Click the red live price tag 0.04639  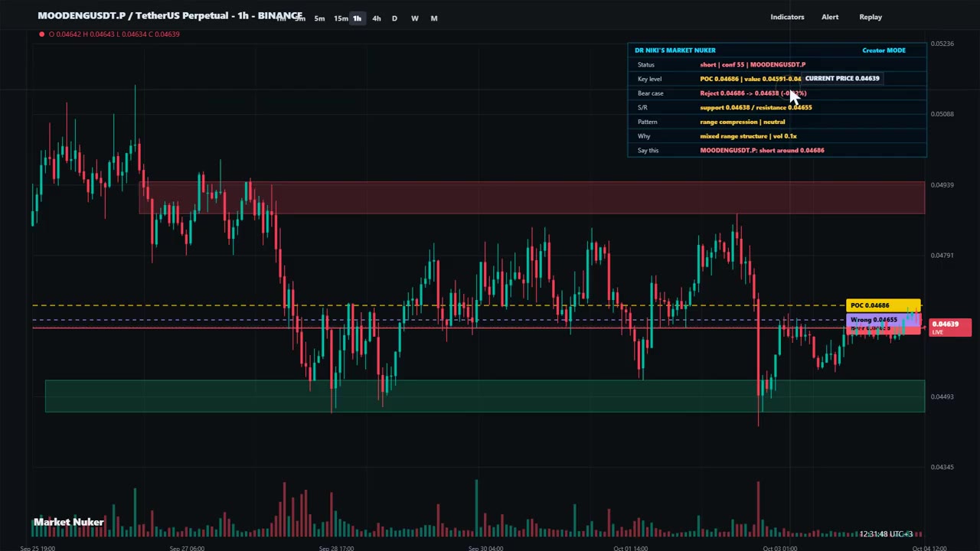coord(949,328)
